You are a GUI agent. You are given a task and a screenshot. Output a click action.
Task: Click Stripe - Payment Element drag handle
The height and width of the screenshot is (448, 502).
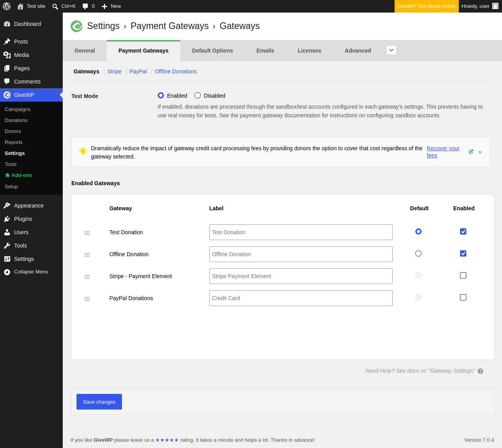[87, 277]
